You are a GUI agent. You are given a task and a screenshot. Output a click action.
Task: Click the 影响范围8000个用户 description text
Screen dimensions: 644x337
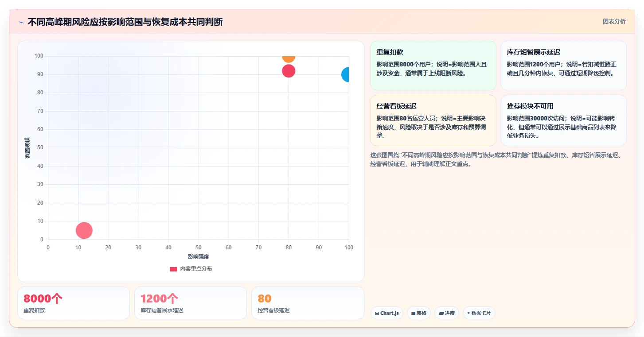pos(432,69)
